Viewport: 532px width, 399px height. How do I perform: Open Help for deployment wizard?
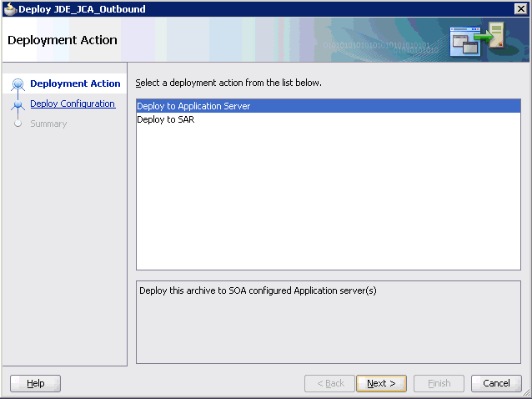pyautogui.click(x=35, y=383)
